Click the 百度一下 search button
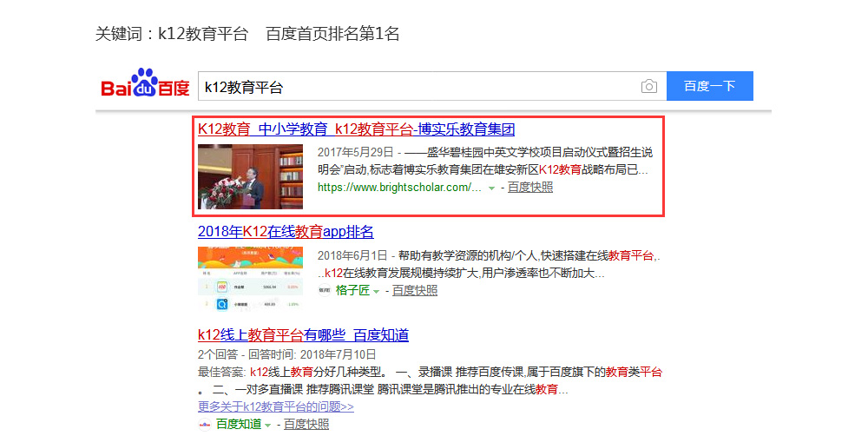The width and height of the screenshot is (868, 436). click(x=710, y=86)
